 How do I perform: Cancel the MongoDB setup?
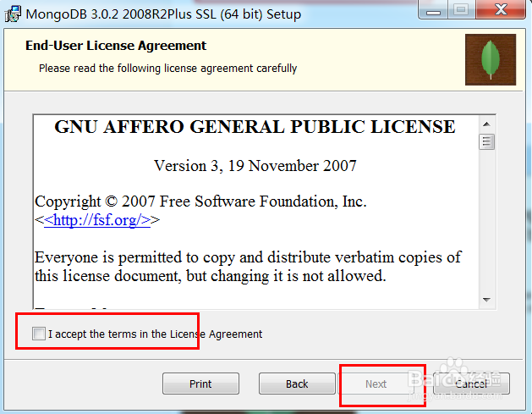(x=471, y=384)
